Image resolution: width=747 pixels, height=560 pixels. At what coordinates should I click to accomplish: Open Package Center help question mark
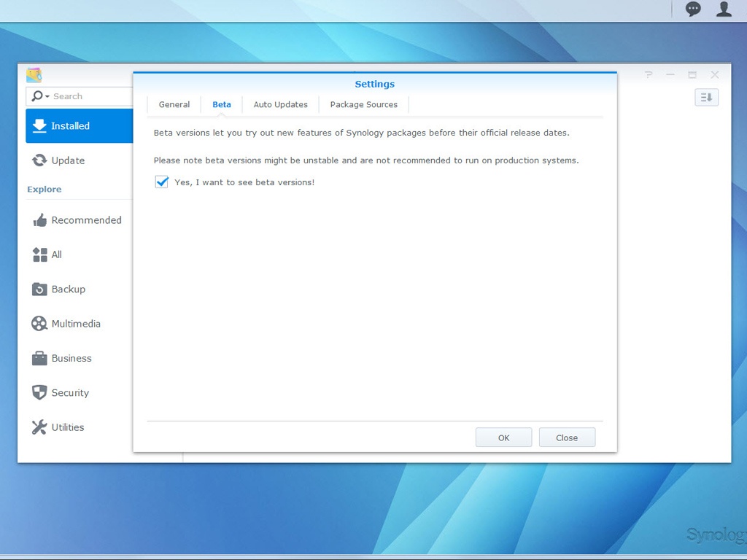pos(649,75)
